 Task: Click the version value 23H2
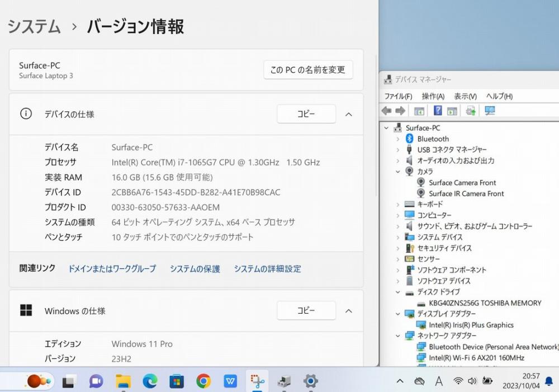pyautogui.click(x=121, y=359)
